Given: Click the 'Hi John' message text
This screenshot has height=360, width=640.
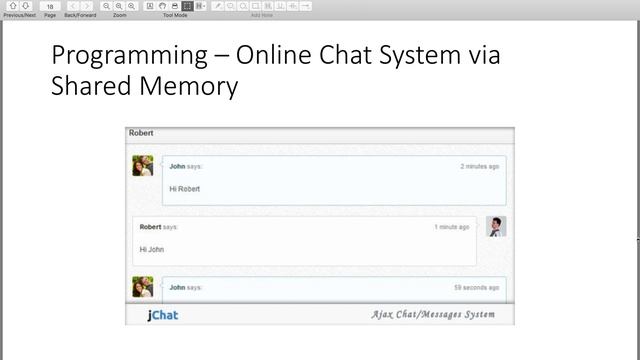Looking at the screenshot, I should (x=152, y=249).
